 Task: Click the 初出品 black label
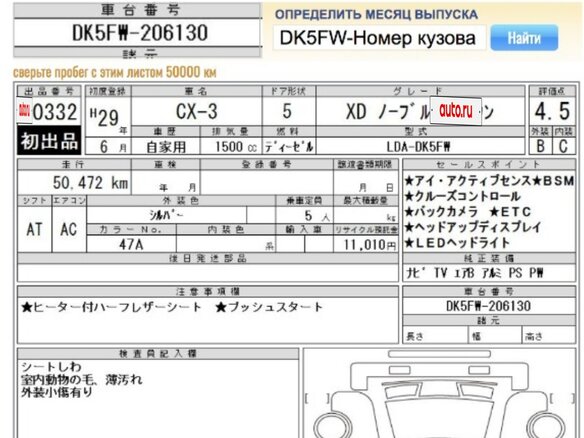tap(49, 140)
